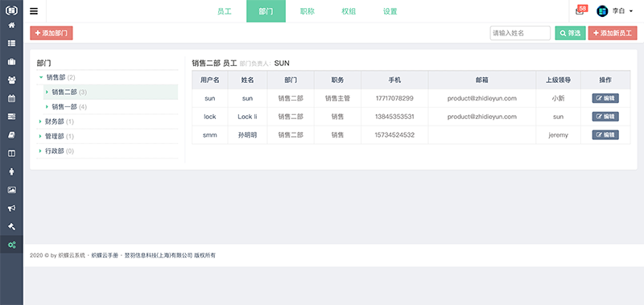Screen dimensions: 644x305
Task: Open the list icon in the sidebar
Action: coord(11,43)
